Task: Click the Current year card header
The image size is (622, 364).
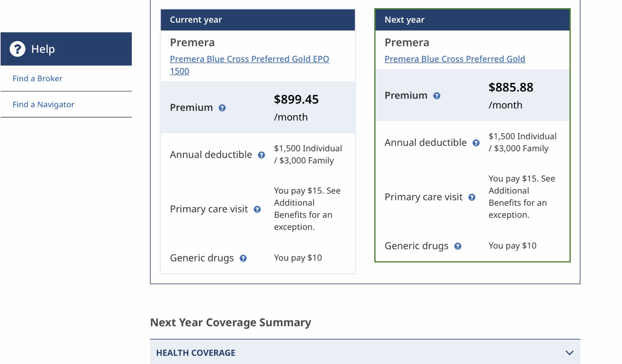Action: (258, 20)
